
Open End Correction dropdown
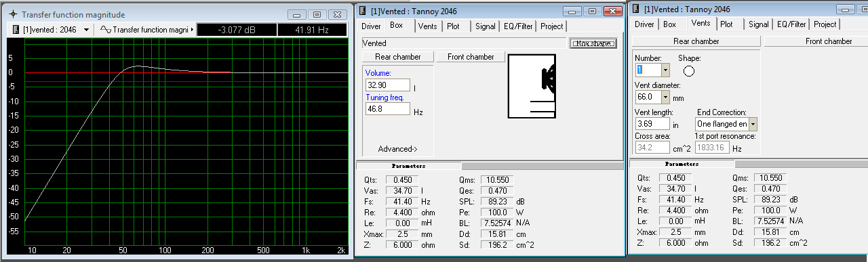coord(753,124)
